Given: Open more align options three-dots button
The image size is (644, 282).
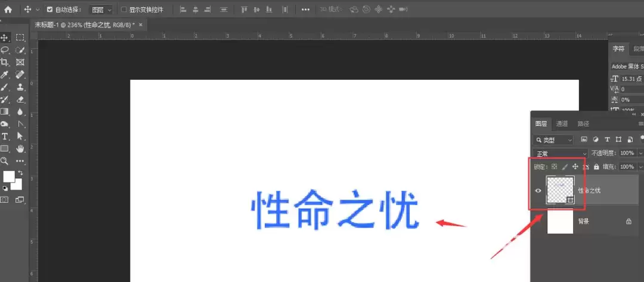Looking at the screenshot, I should [305, 10].
